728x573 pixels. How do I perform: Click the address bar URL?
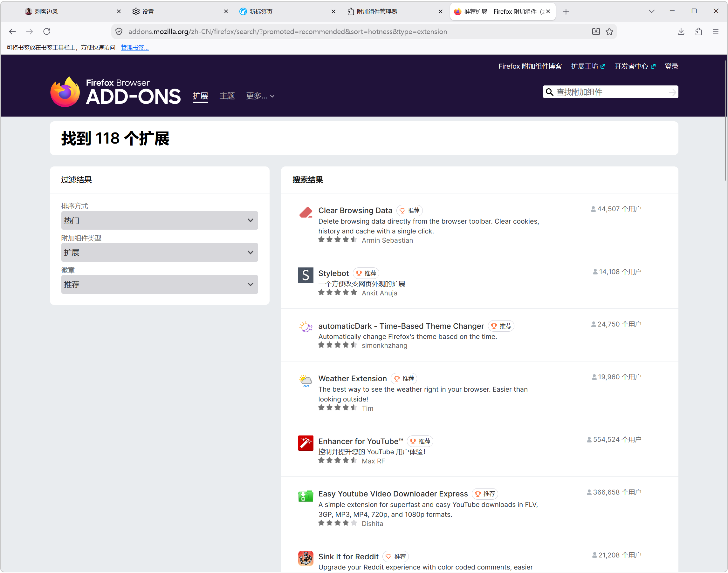[x=288, y=31]
